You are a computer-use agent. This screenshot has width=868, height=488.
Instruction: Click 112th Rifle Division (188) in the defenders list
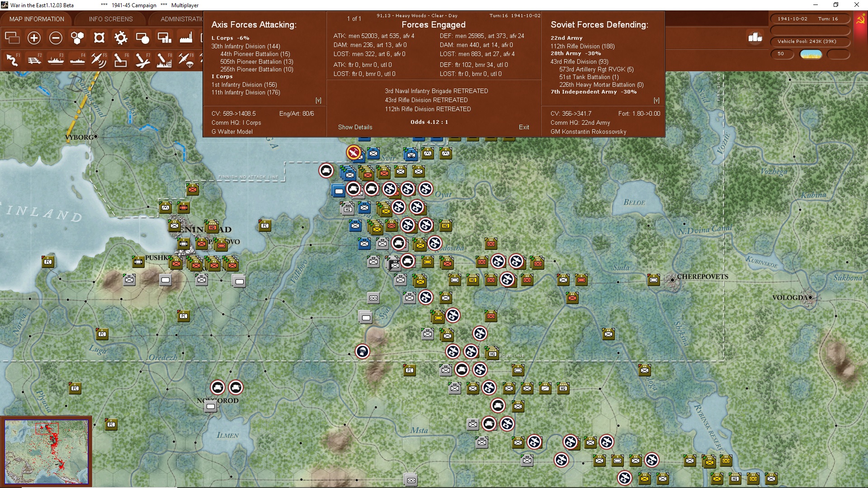[582, 46]
